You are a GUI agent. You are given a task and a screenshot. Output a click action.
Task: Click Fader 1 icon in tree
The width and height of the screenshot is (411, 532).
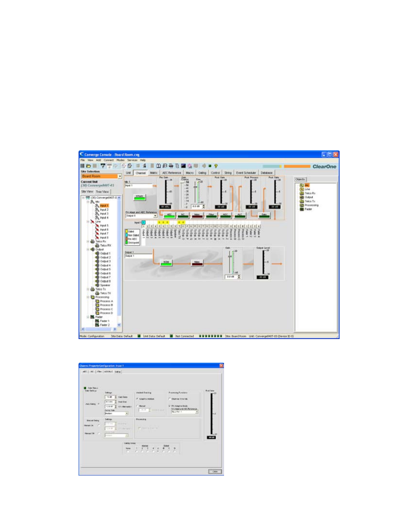click(97, 321)
